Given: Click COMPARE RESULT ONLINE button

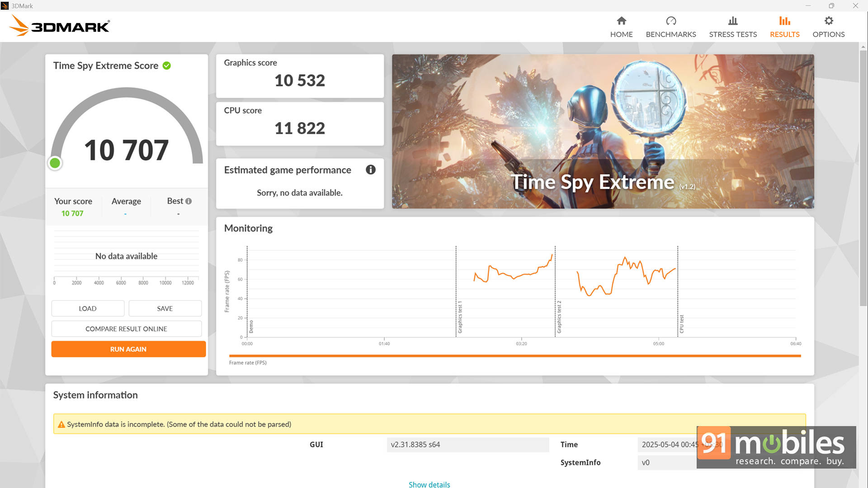Looking at the screenshot, I should 127,328.
